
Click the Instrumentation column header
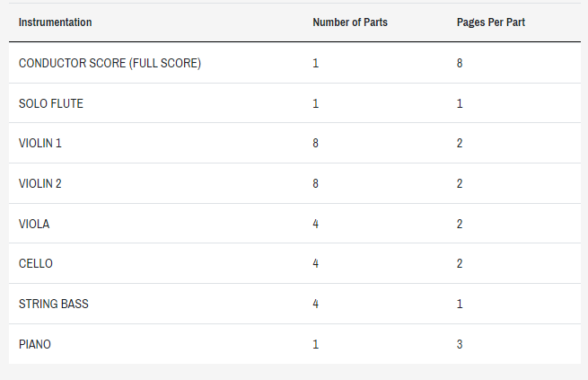[55, 22]
